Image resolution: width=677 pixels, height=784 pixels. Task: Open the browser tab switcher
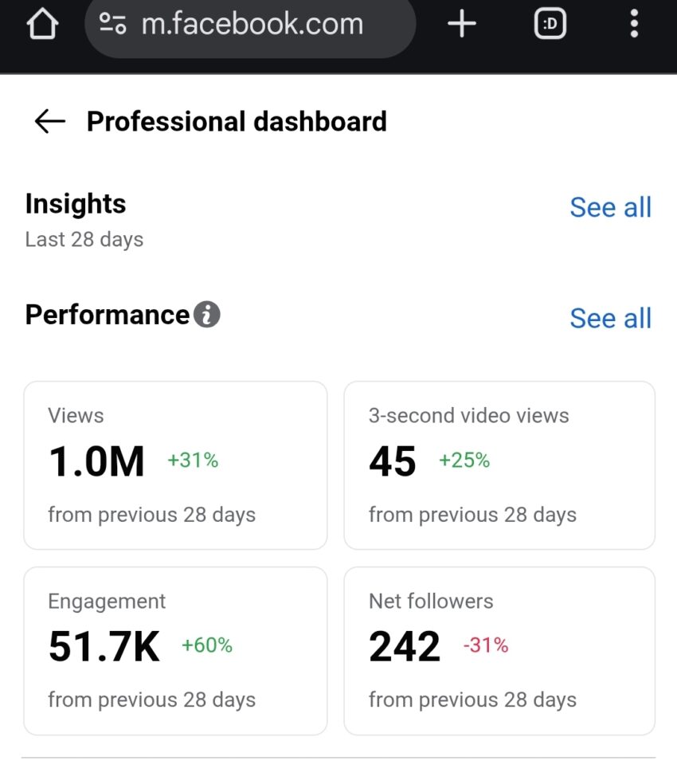550,25
